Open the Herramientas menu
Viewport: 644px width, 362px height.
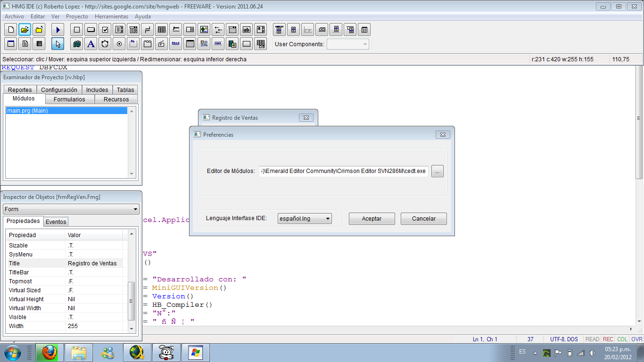coord(111,16)
